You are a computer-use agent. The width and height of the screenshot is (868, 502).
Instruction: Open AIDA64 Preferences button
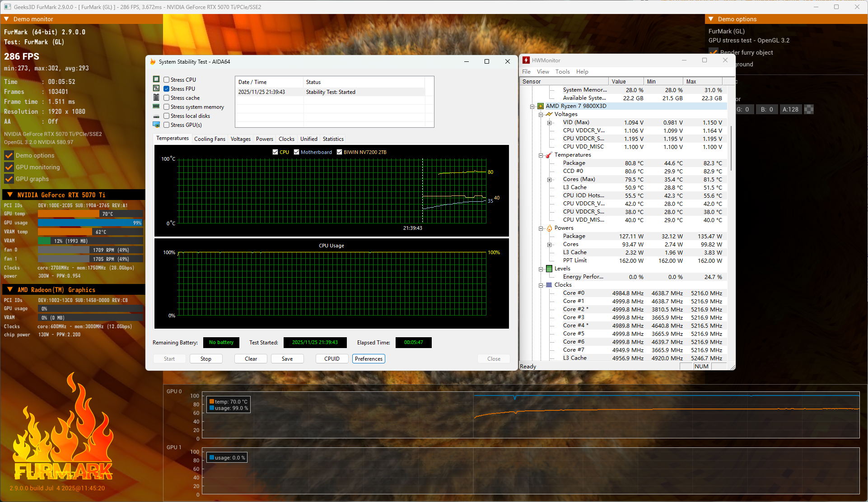[x=369, y=359]
